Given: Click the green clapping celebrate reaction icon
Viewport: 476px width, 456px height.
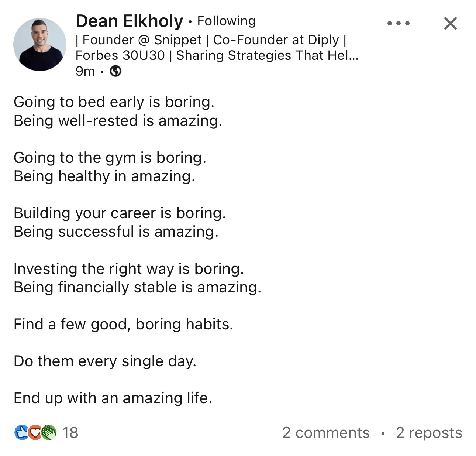Looking at the screenshot, I should pyautogui.click(x=49, y=432).
